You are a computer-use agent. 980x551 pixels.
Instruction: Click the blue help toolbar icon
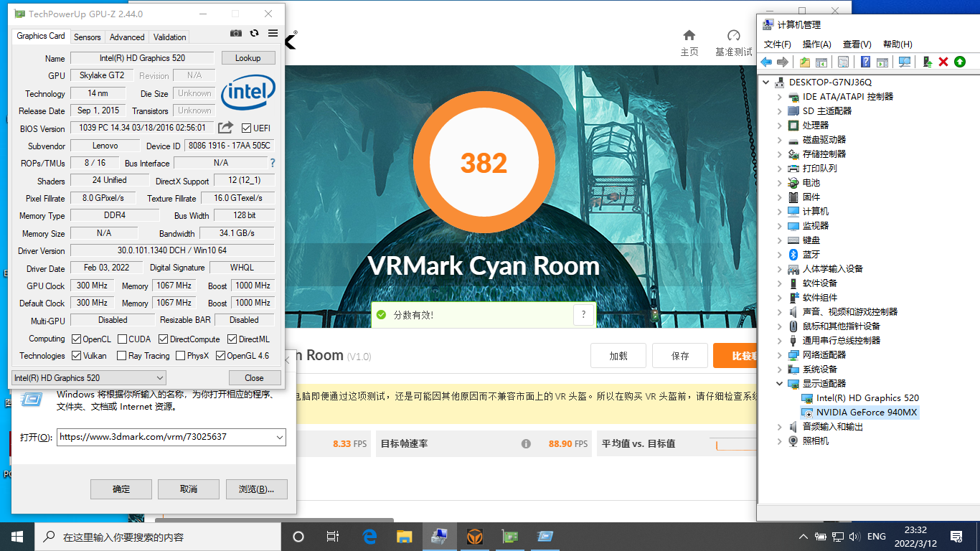click(866, 62)
